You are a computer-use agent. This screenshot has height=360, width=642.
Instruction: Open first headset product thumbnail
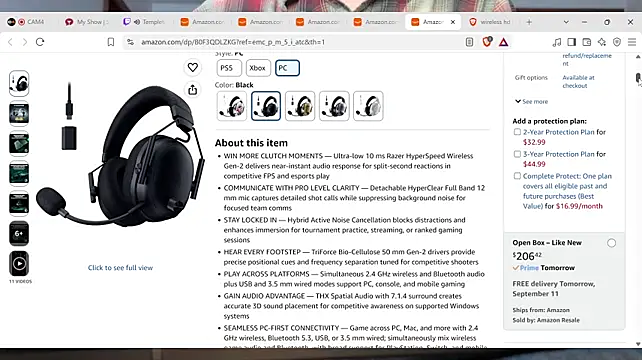(x=19, y=84)
